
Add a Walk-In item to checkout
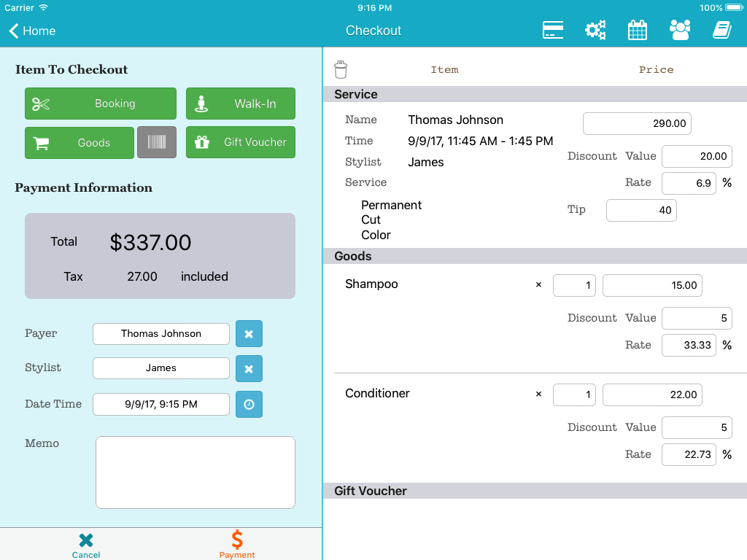pyautogui.click(x=241, y=104)
